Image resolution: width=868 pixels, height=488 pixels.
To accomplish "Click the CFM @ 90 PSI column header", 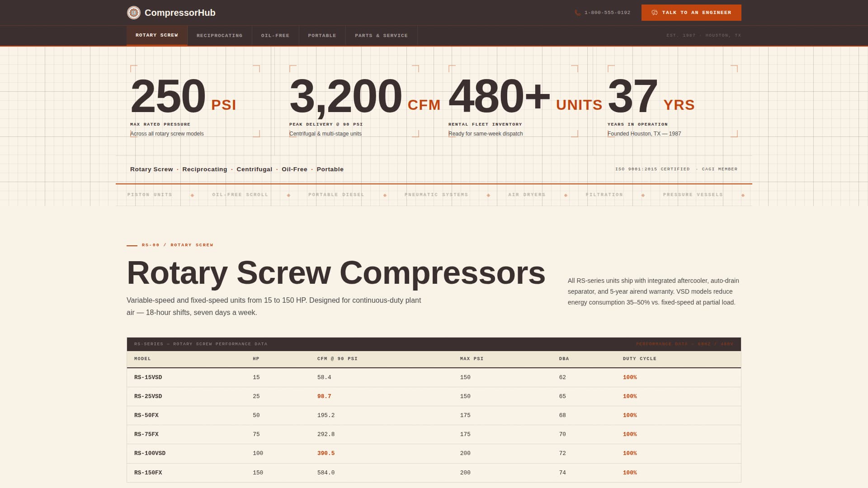I will click(x=337, y=358).
